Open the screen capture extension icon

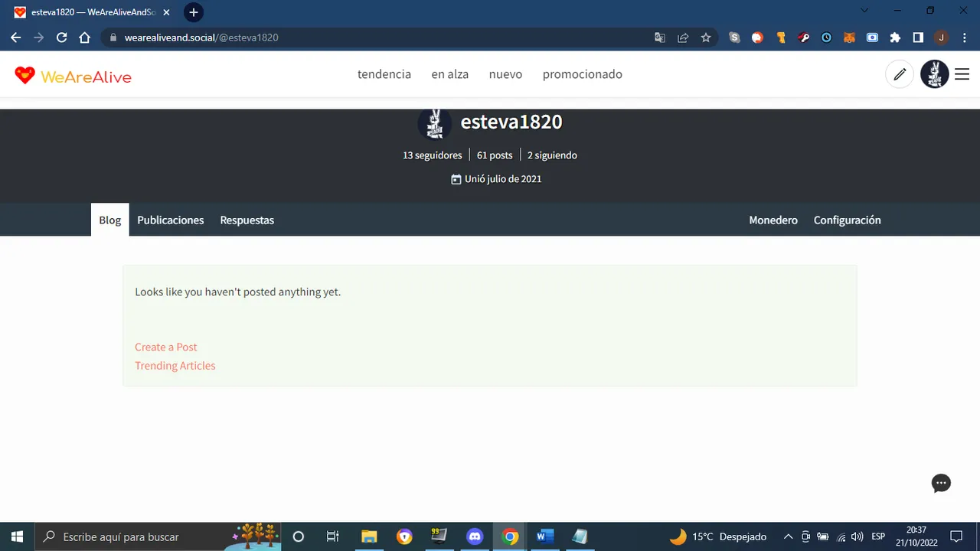(872, 37)
